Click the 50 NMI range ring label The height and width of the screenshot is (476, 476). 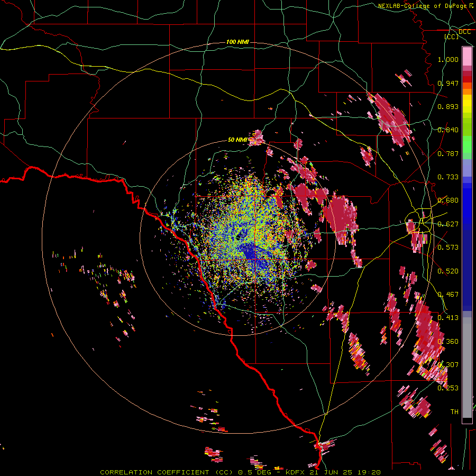click(237, 140)
